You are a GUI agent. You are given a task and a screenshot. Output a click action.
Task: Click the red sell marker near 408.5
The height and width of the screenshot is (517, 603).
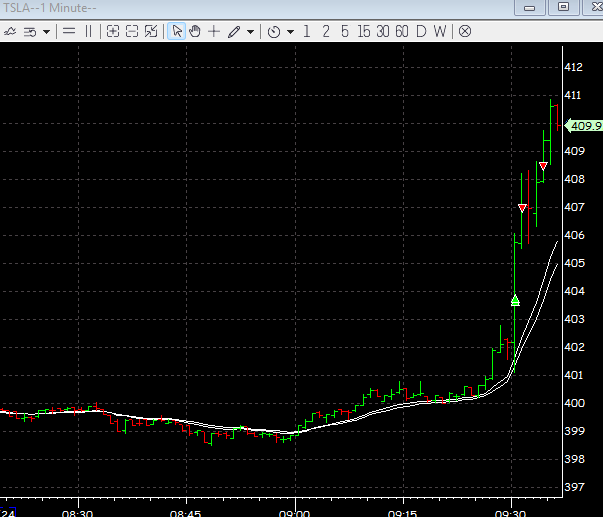click(543, 166)
